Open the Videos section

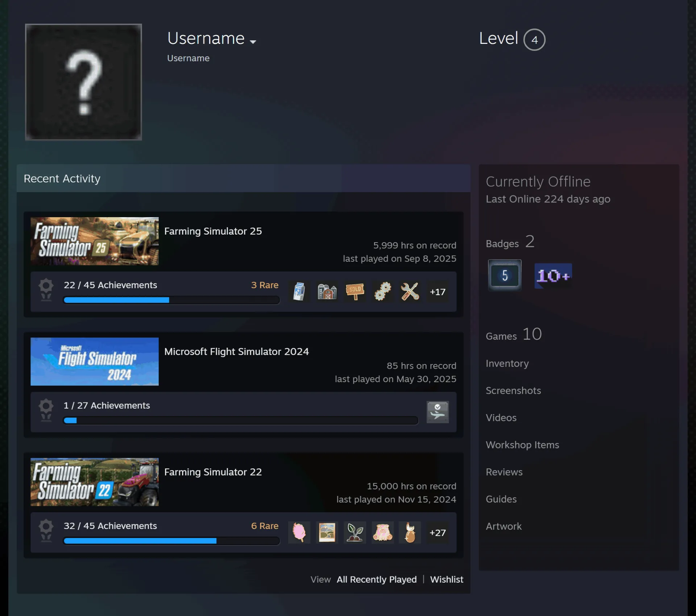(501, 418)
